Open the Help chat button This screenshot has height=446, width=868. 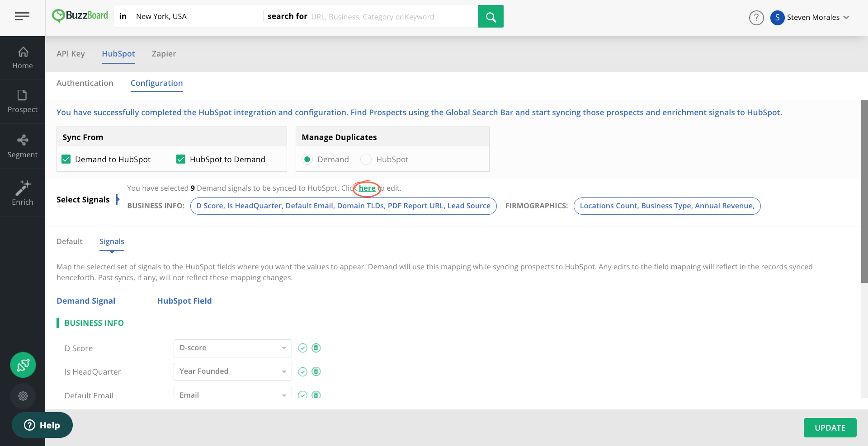(42, 425)
